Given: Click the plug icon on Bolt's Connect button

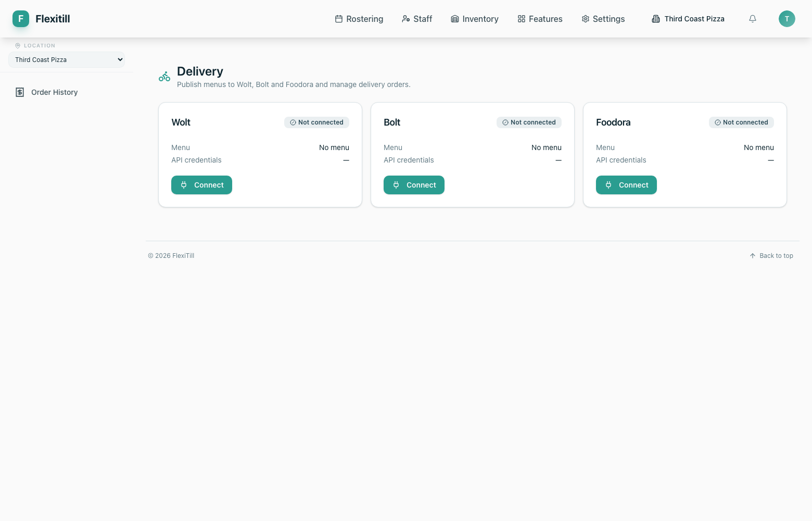Looking at the screenshot, I should pyautogui.click(x=396, y=185).
